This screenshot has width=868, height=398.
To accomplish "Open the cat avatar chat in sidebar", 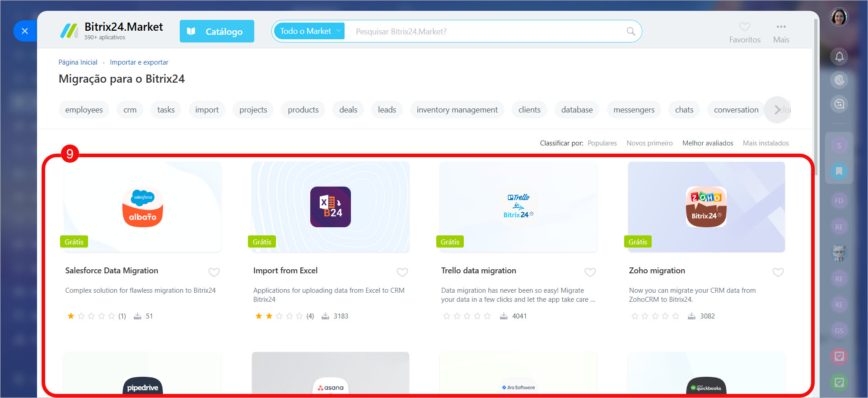I will click(839, 253).
